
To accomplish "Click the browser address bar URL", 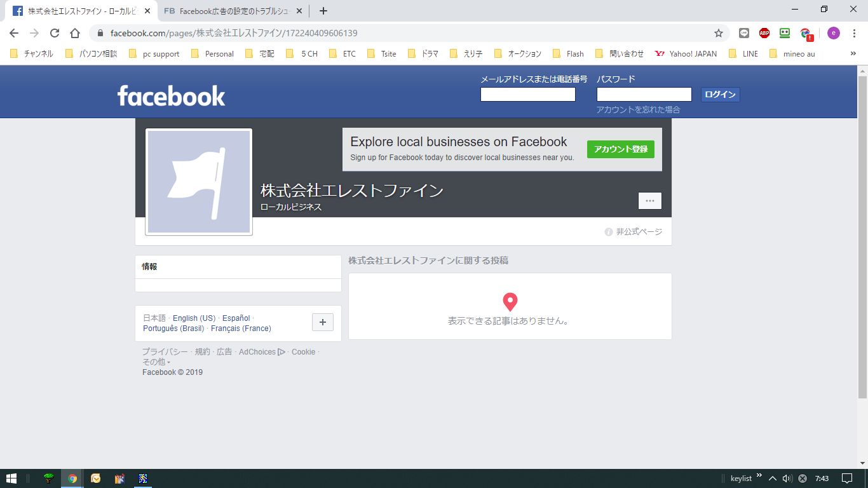I will click(234, 33).
